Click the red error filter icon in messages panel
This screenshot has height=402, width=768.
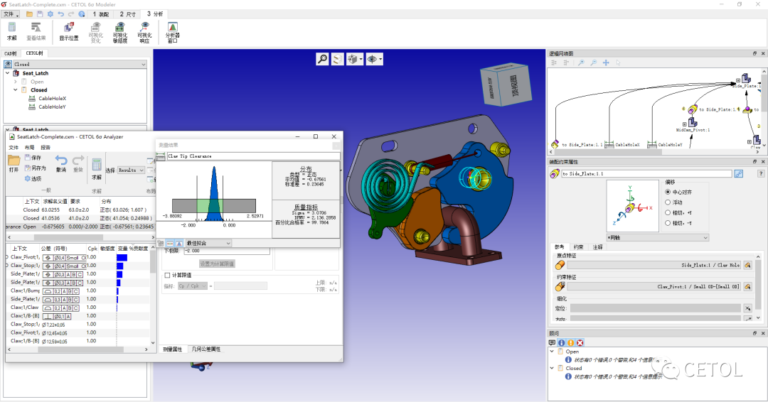coord(580,343)
